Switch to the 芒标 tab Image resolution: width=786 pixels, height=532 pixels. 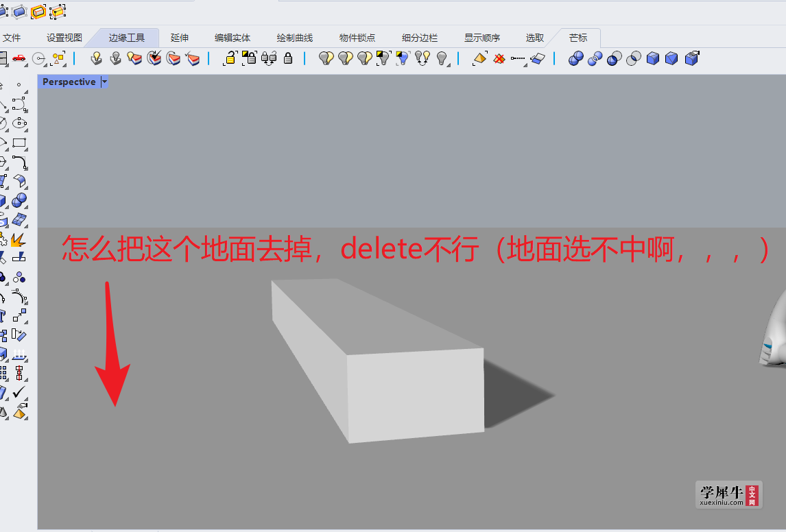point(578,38)
